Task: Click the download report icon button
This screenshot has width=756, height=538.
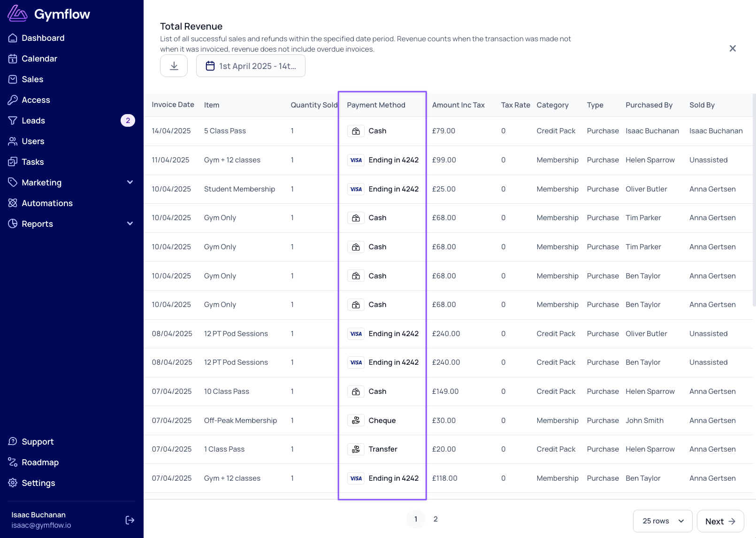Action: tap(174, 66)
